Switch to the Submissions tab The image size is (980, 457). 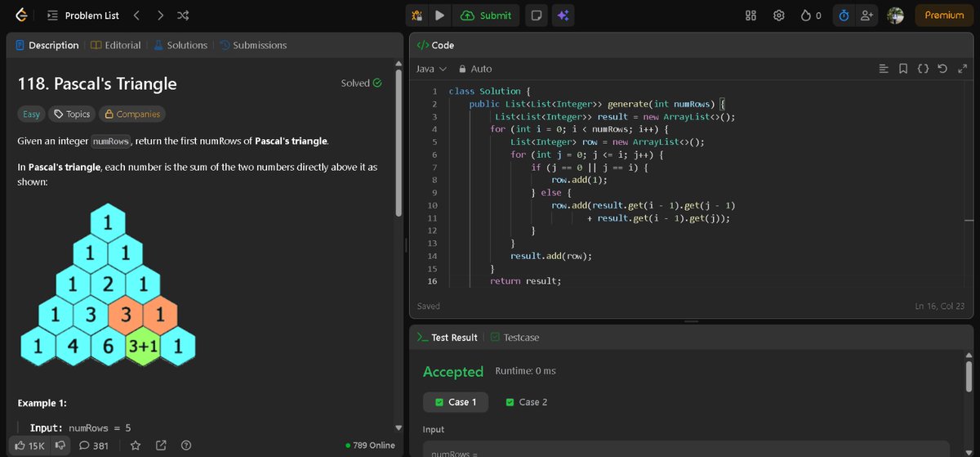[253, 45]
